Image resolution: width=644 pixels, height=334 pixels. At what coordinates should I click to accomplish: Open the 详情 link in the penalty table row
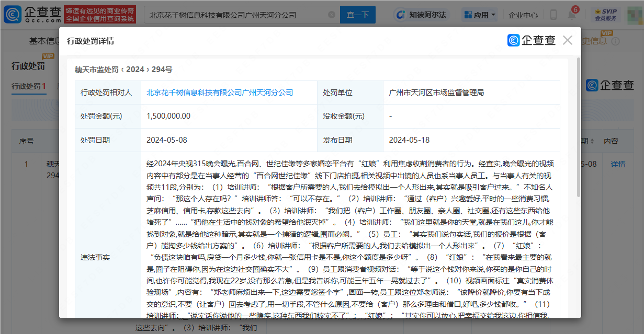coord(618,164)
